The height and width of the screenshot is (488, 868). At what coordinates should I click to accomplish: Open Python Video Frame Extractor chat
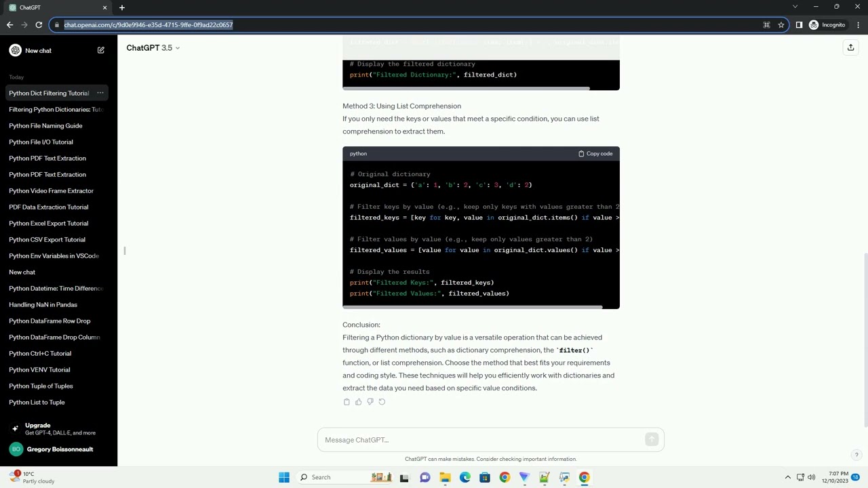(x=57, y=190)
